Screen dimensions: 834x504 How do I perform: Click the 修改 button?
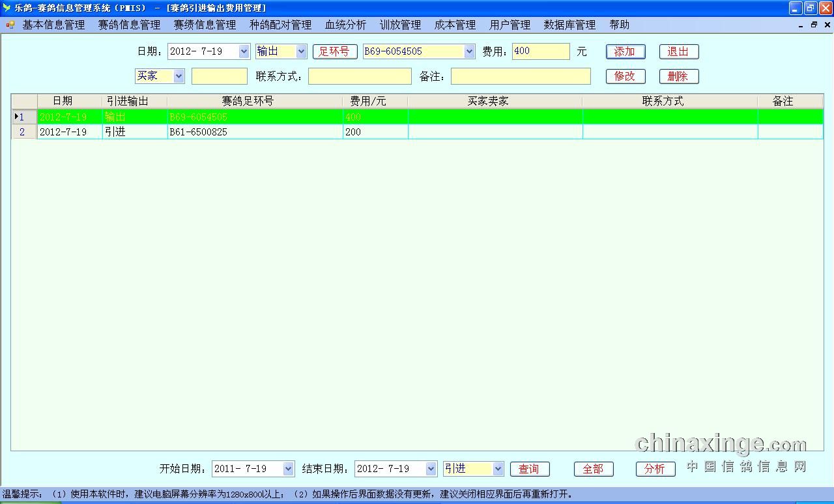[x=625, y=76]
